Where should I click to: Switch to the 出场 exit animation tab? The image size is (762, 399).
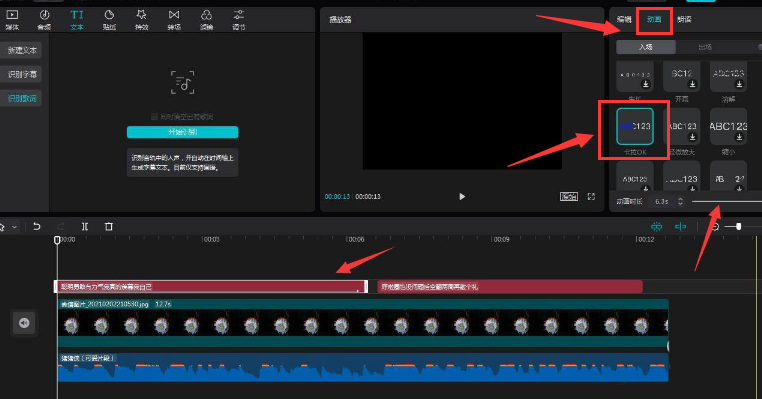click(705, 47)
